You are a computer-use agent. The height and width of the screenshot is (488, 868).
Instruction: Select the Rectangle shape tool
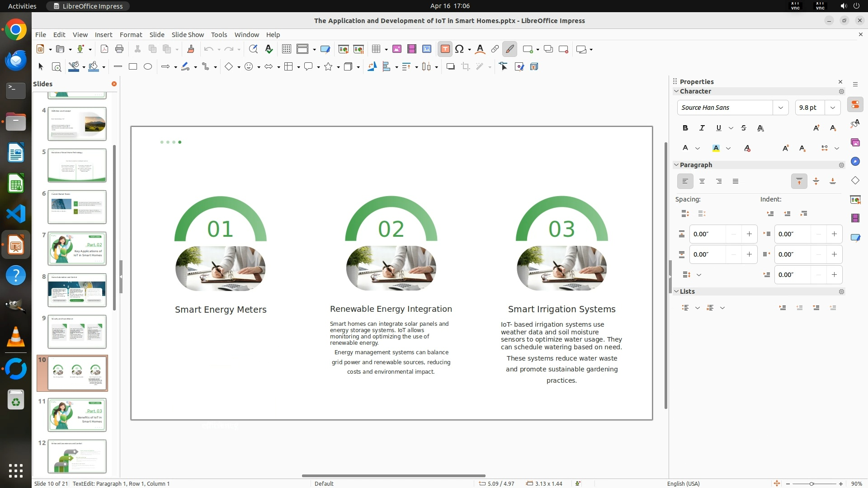133,67
